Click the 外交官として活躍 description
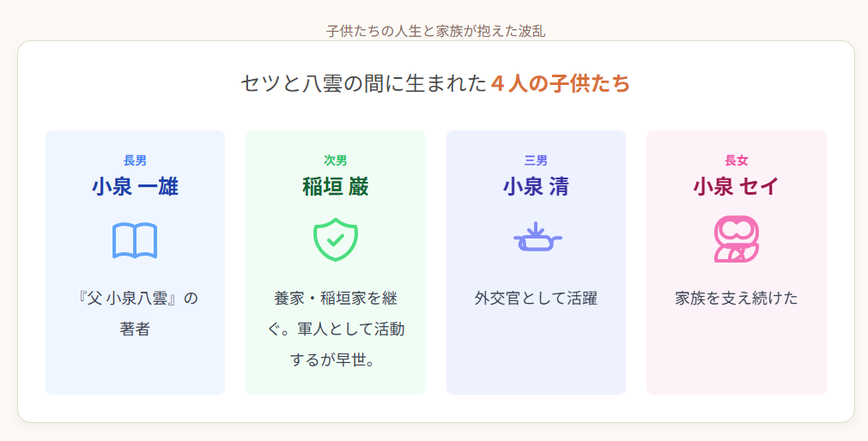 point(536,299)
